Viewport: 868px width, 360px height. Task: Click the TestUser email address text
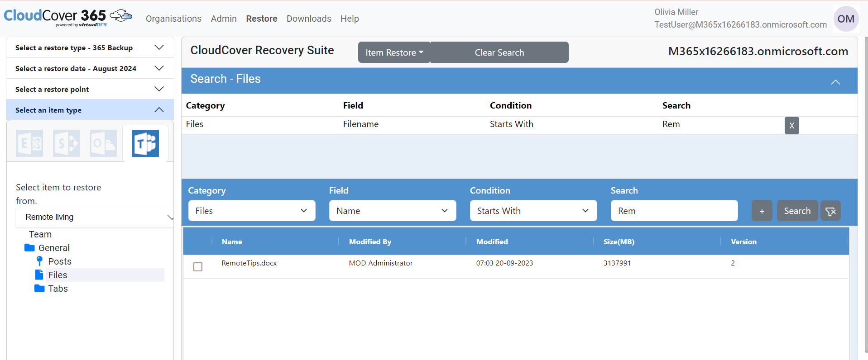[x=740, y=25]
